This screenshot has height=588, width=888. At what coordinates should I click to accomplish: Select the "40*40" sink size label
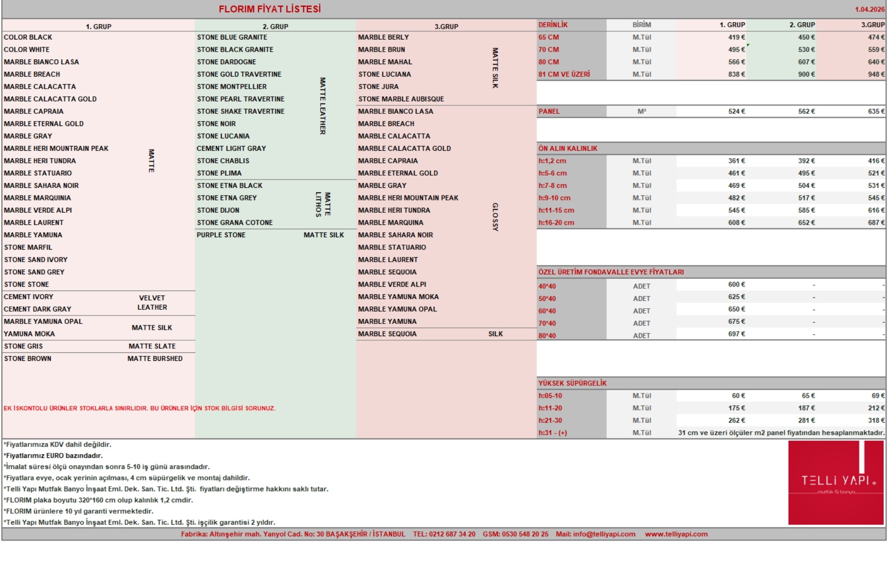(x=547, y=286)
